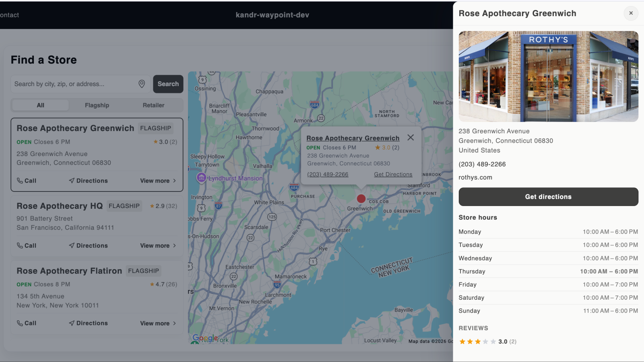Click Directions on Rose Apothecary Greenwich card
The height and width of the screenshot is (362, 644).
point(88,181)
